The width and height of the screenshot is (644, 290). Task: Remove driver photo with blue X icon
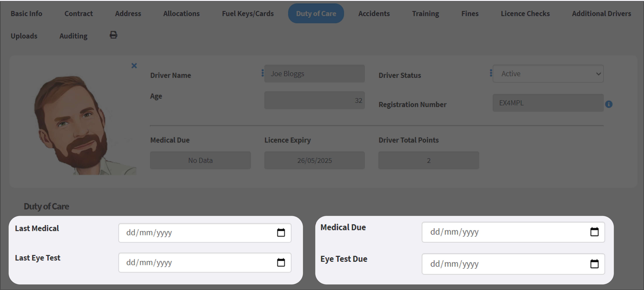tap(134, 66)
